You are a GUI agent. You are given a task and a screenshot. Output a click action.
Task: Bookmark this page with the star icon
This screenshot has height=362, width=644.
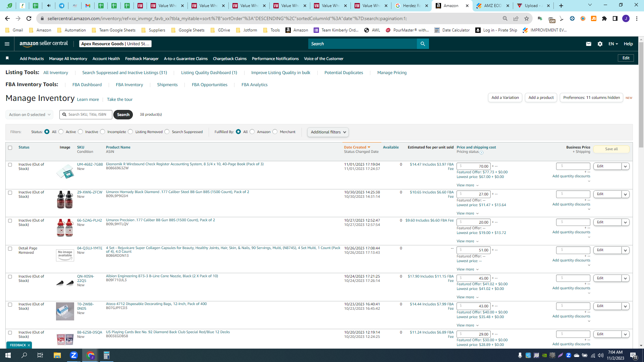(527, 18)
